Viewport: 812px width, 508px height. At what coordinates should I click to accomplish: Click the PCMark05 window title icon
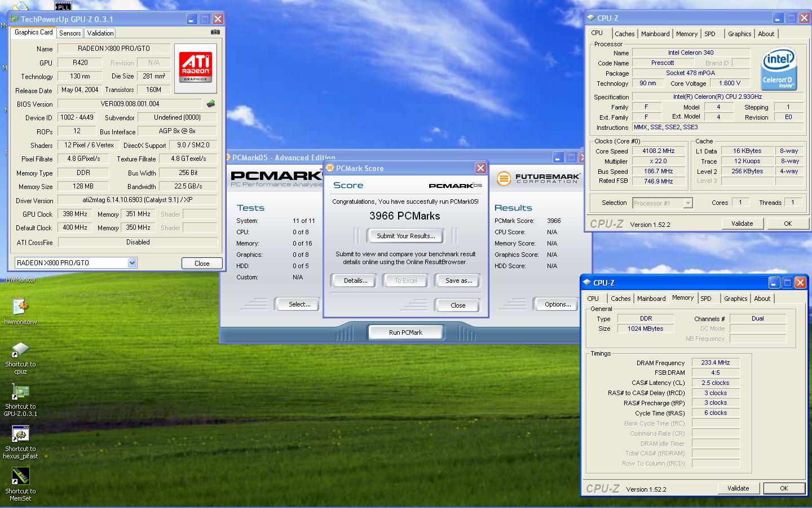click(228, 157)
